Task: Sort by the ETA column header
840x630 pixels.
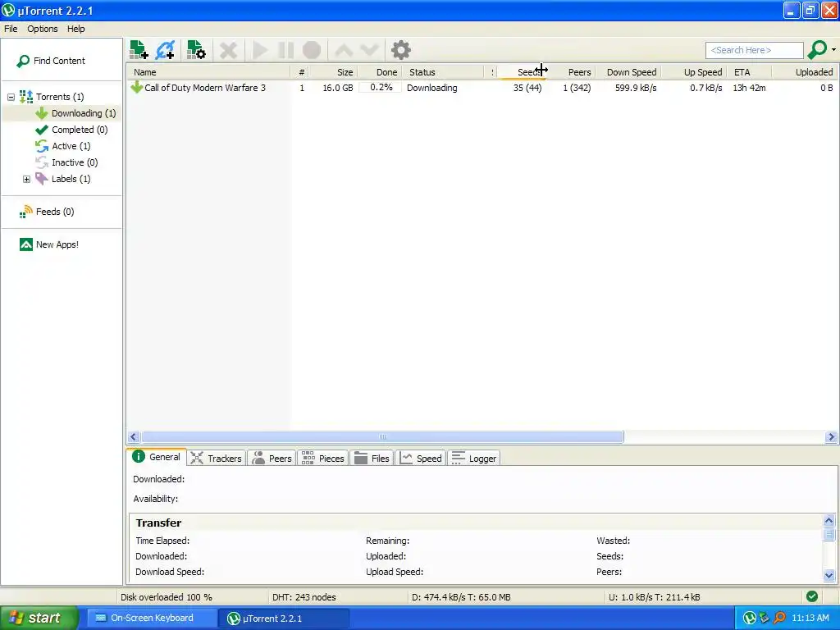Action: [x=750, y=72]
